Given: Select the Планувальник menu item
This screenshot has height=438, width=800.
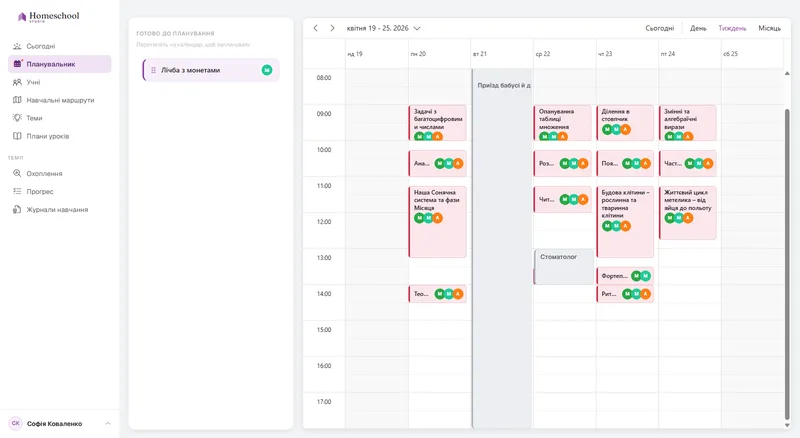Looking at the screenshot, I should coord(60,64).
